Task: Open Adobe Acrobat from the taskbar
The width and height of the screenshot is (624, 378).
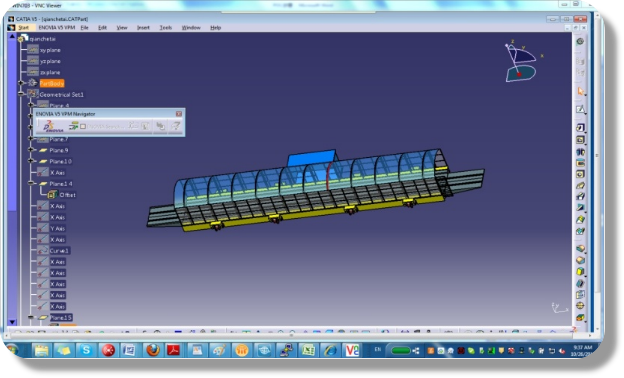Action: [174, 350]
